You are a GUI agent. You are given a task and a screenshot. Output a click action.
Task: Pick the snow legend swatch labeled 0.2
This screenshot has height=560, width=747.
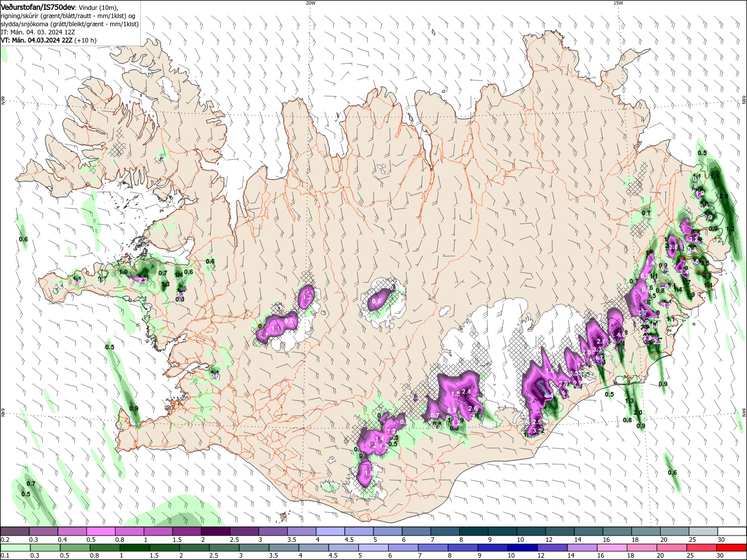(15, 531)
